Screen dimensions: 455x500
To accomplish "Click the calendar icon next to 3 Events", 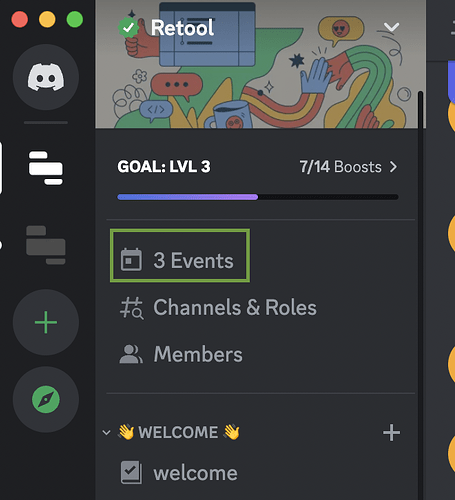I will pyautogui.click(x=131, y=260).
